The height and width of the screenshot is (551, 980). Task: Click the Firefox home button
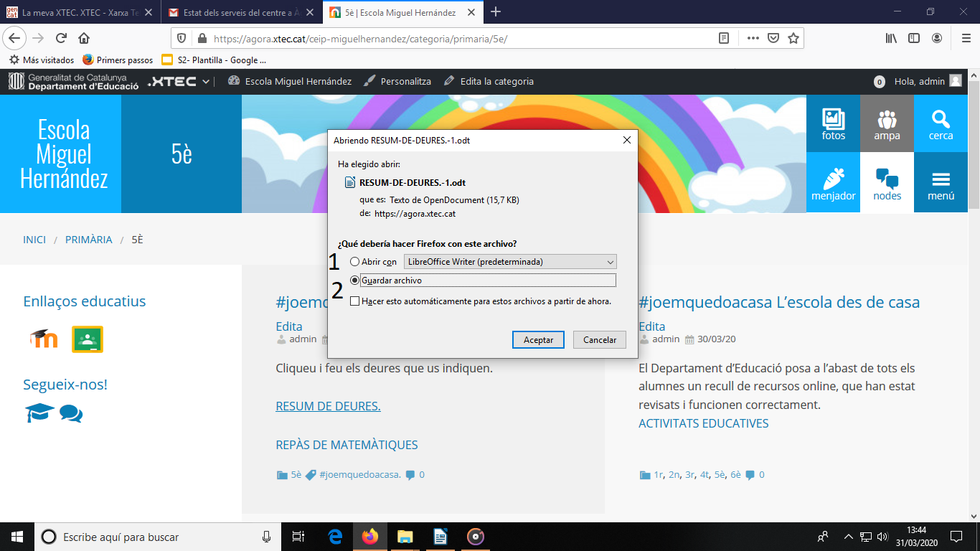click(84, 38)
